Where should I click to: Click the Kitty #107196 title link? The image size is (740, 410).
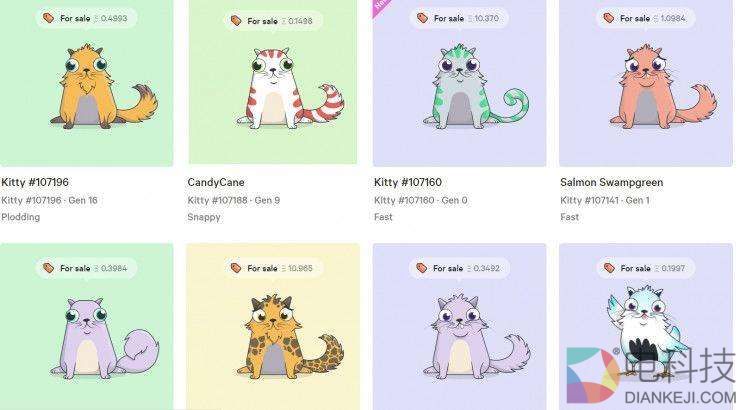click(35, 182)
